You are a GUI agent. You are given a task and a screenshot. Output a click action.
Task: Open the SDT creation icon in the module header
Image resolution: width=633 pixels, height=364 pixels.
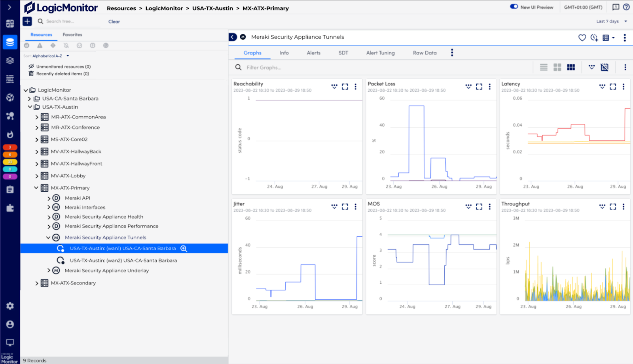(594, 38)
